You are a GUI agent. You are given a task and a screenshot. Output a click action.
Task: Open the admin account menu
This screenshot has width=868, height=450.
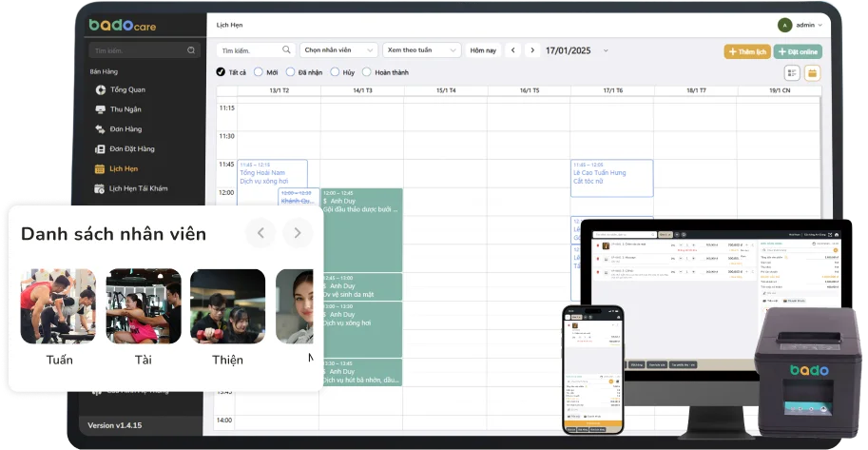[800, 25]
